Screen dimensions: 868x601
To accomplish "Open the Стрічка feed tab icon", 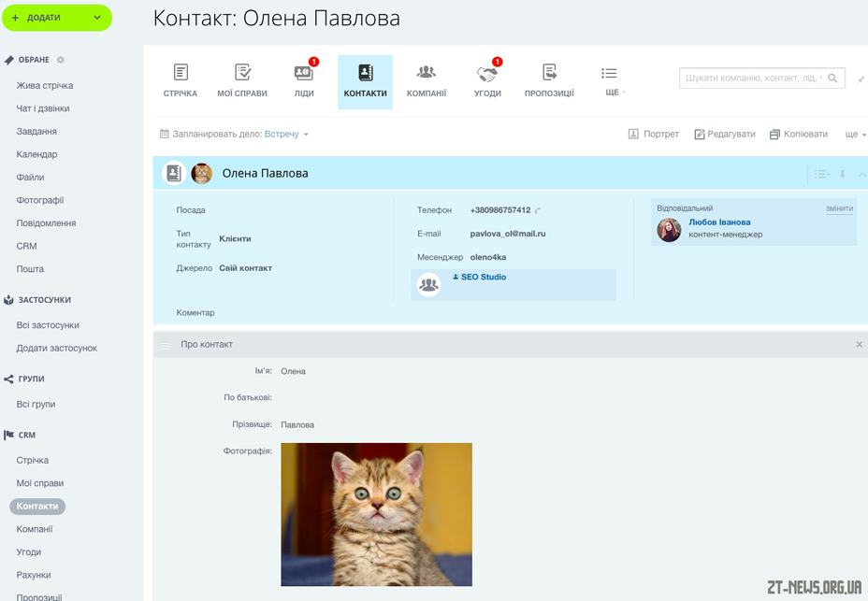I will pos(181,73).
